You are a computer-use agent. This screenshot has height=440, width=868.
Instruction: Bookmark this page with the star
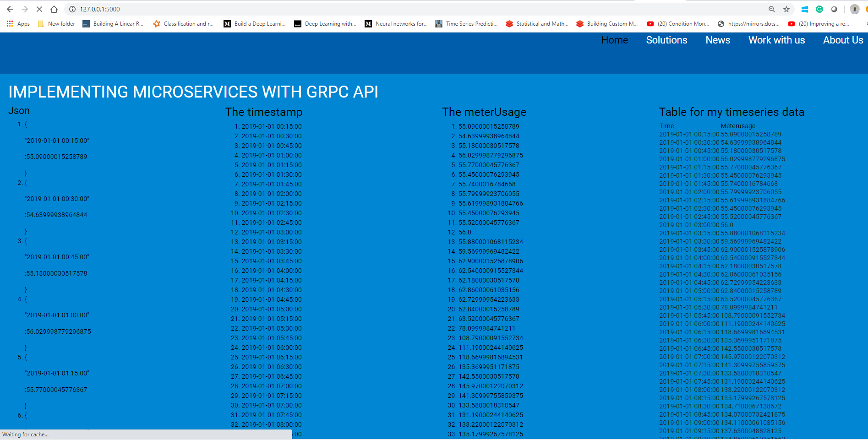pyautogui.click(x=786, y=9)
